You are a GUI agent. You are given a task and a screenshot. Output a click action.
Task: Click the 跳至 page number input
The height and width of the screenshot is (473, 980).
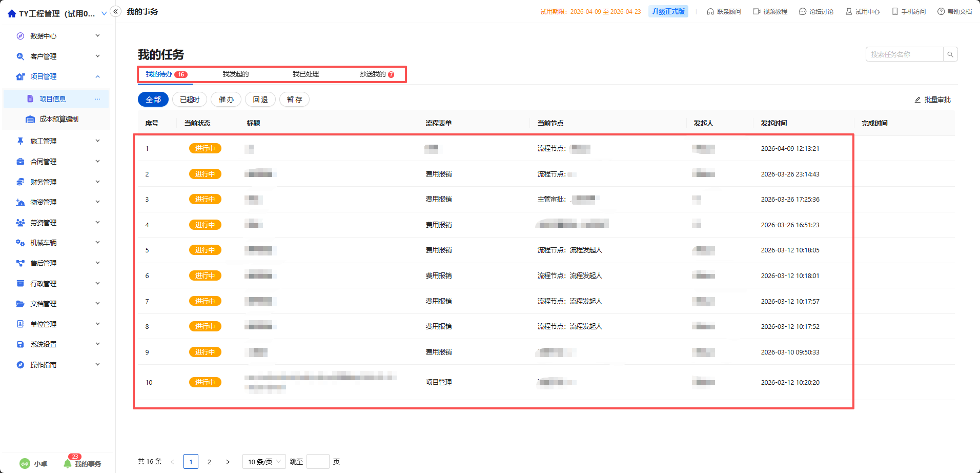click(318, 462)
